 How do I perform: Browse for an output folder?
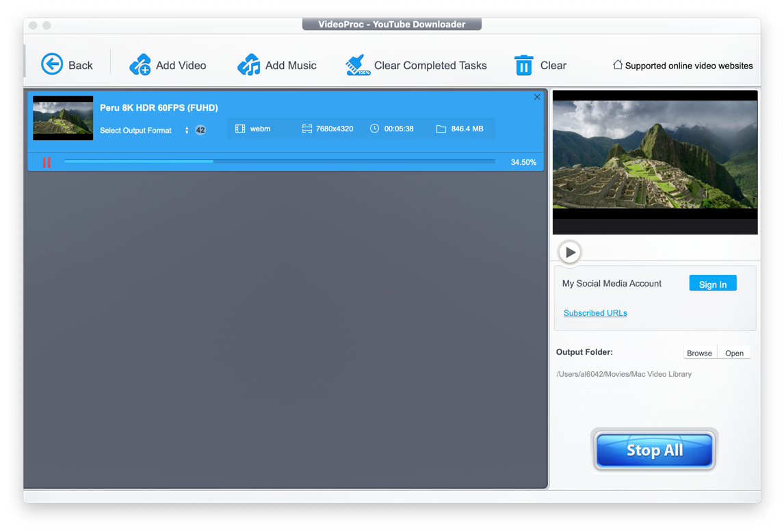click(699, 353)
